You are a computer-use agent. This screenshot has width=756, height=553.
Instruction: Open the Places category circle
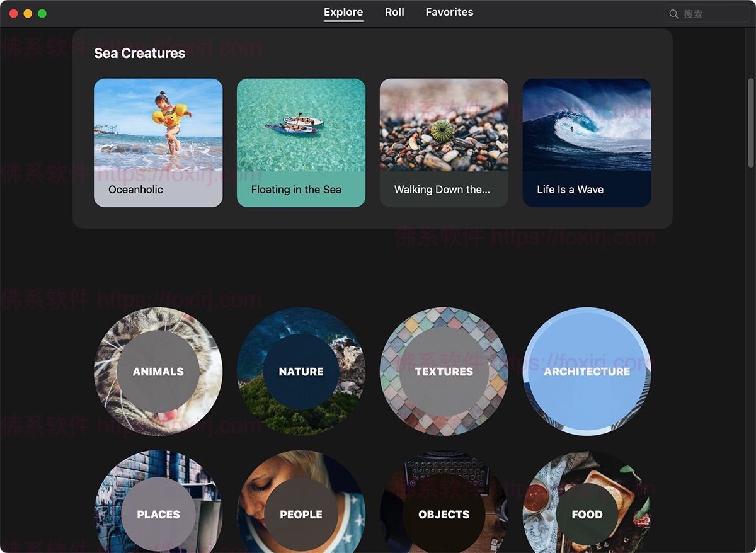pyautogui.click(x=158, y=514)
